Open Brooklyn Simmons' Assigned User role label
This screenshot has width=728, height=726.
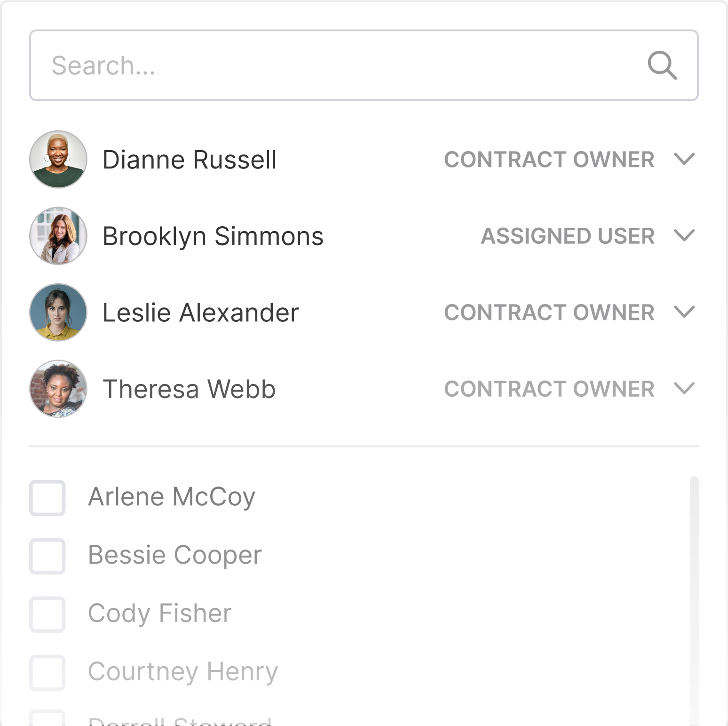[x=567, y=236]
